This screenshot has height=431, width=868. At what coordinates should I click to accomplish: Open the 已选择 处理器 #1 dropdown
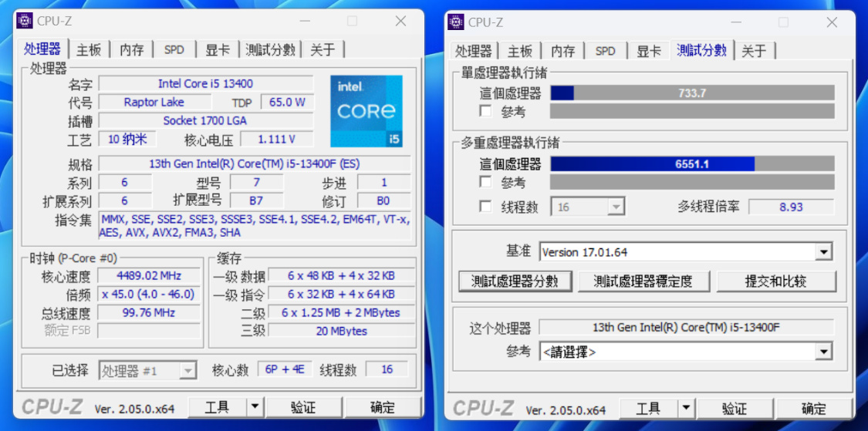point(148,370)
